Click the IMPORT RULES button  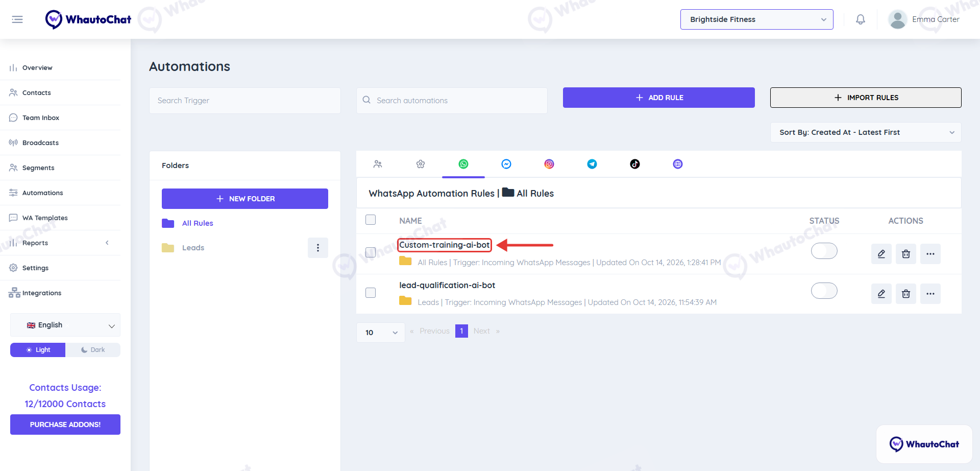tap(866, 98)
